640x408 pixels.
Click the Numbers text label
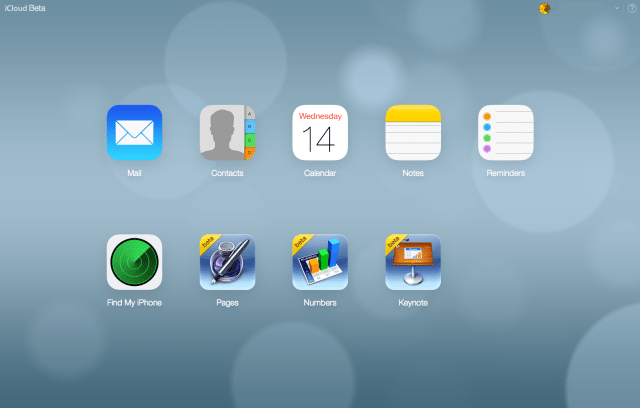pos(320,302)
